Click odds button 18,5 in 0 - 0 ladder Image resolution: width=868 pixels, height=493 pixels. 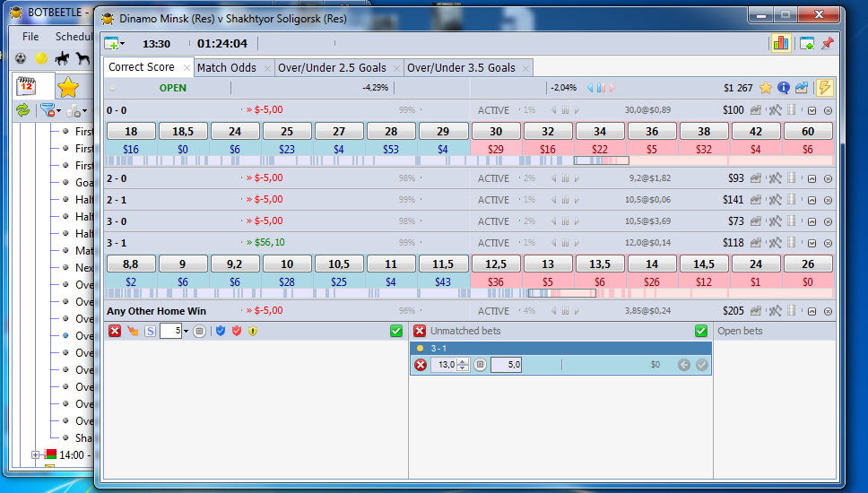tap(183, 131)
